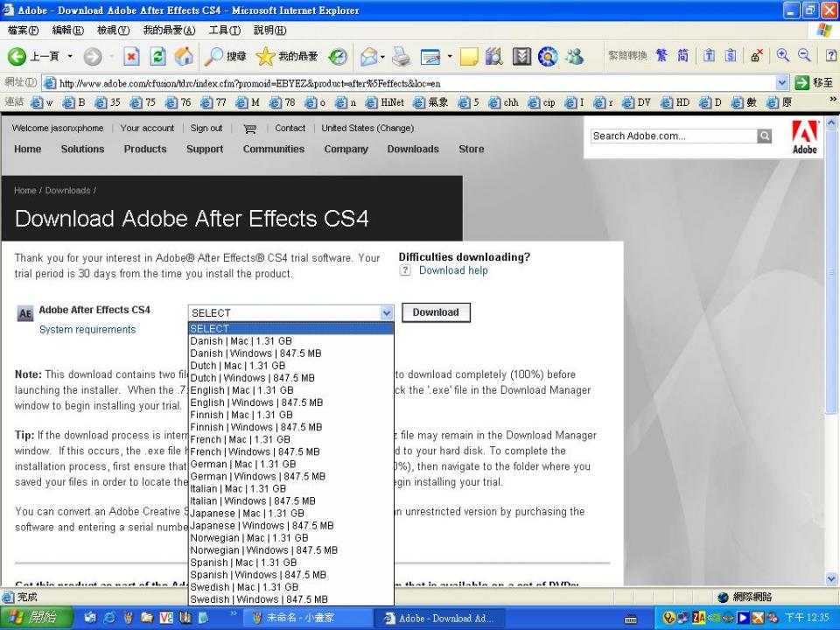
Task: Click the Adobe search magnifier button
Action: pos(765,136)
